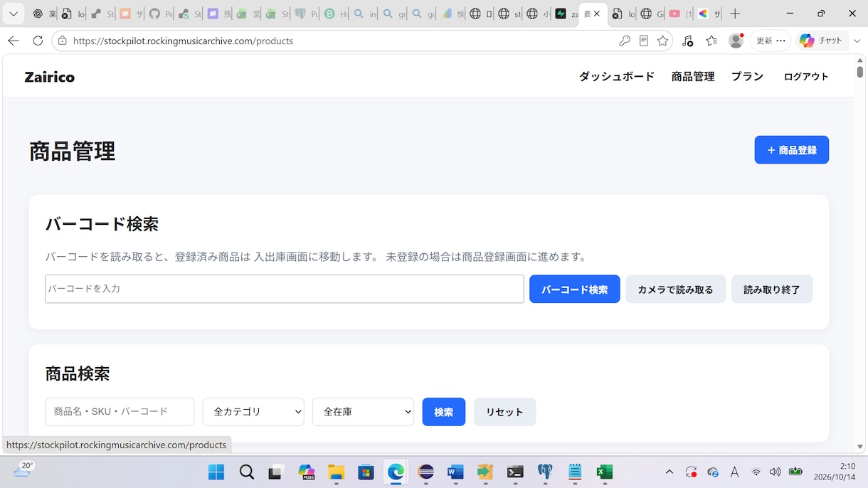
Task: Click the 読み取り終了 button
Action: (772, 290)
